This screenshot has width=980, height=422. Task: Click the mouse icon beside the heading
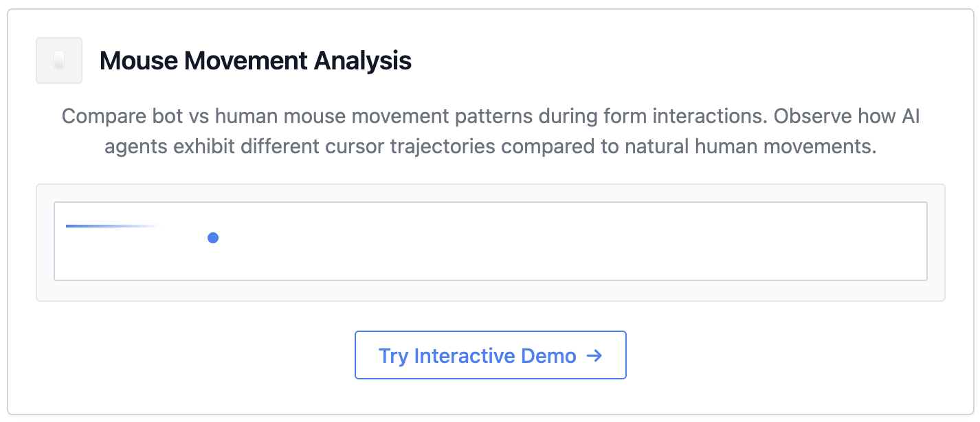[x=59, y=60]
